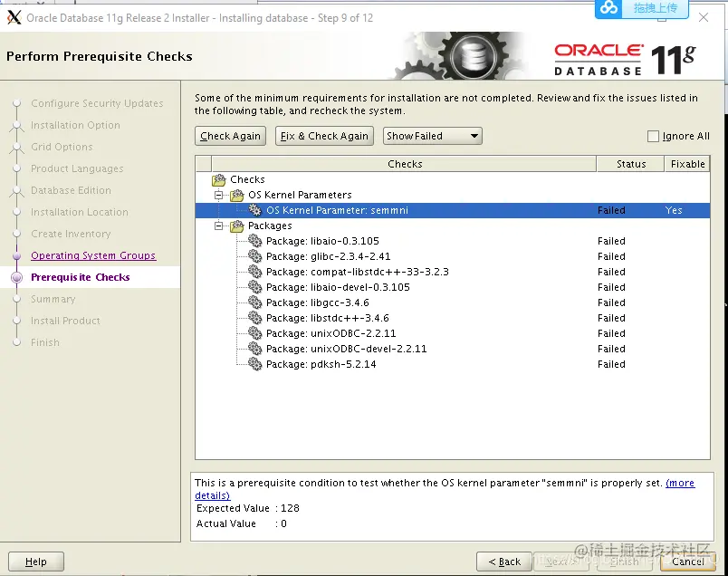Go back with the Back button
The width and height of the screenshot is (728, 576).
[x=504, y=562]
